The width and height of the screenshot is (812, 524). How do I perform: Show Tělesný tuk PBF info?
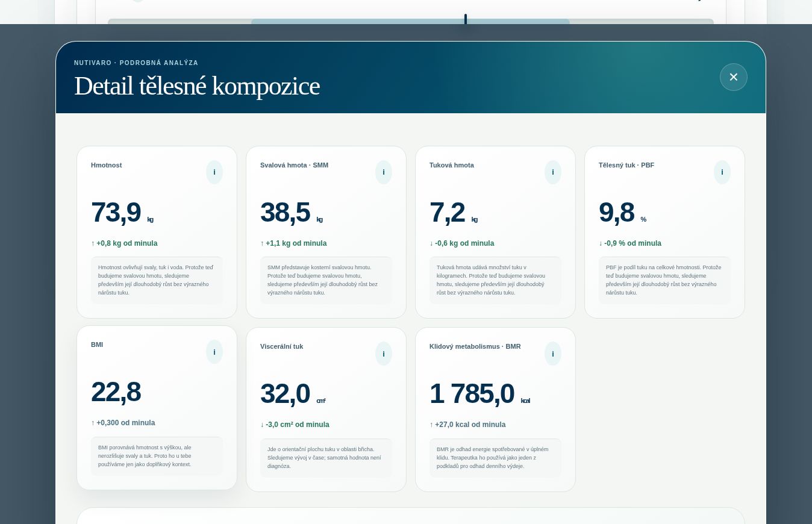[x=722, y=172]
